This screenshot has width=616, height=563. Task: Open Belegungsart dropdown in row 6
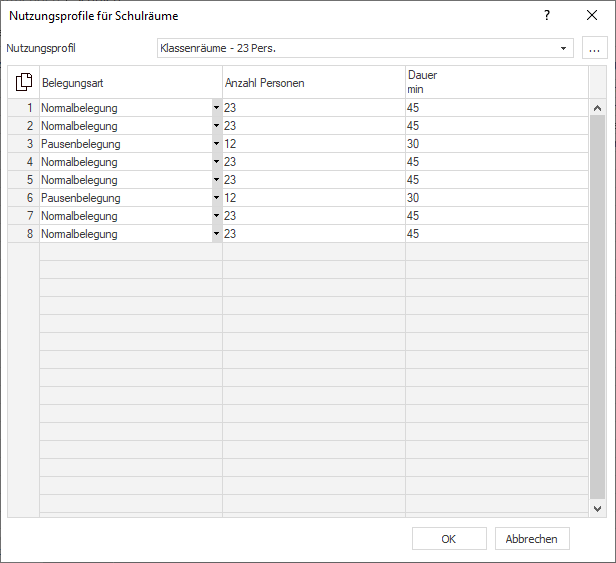point(216,198)
